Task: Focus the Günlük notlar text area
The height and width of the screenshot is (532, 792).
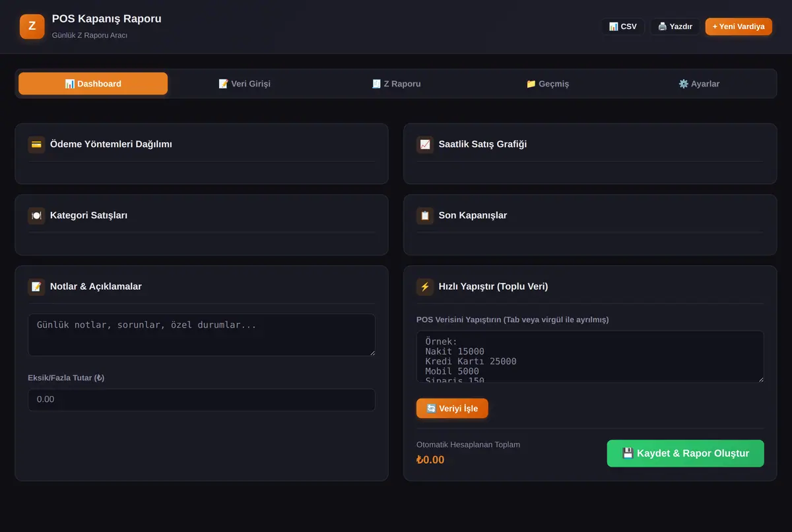Action: [x=201, y=335]
